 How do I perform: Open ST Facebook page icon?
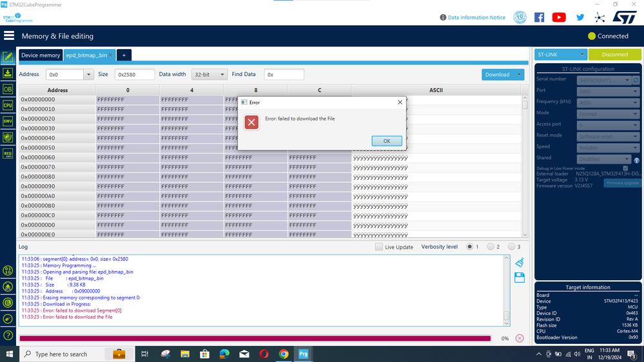click(x=540, y=17)
